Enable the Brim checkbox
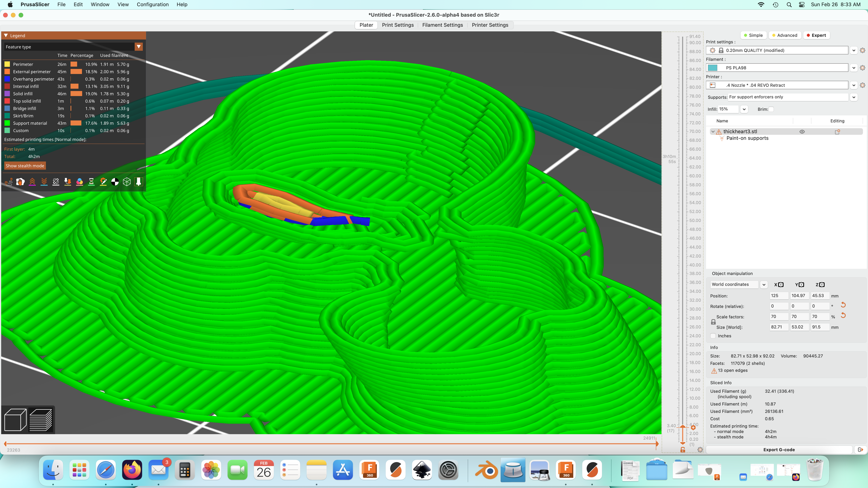The width and height of the screenshot is (868, 488). click(771, 109)
